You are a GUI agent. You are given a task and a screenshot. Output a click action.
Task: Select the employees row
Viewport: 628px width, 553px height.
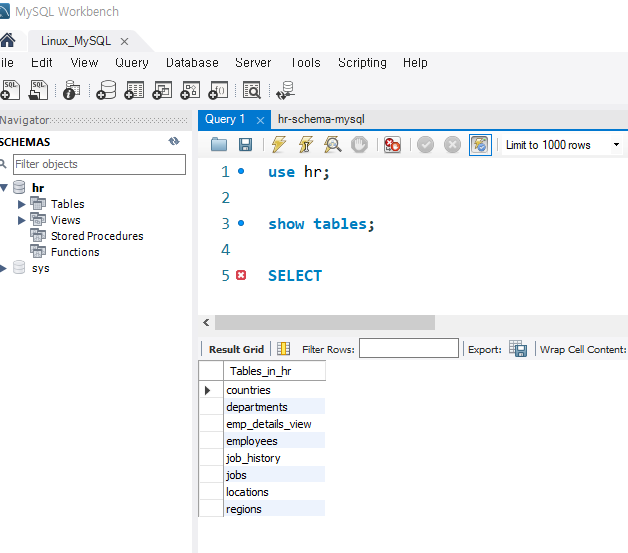pos(274,441)
